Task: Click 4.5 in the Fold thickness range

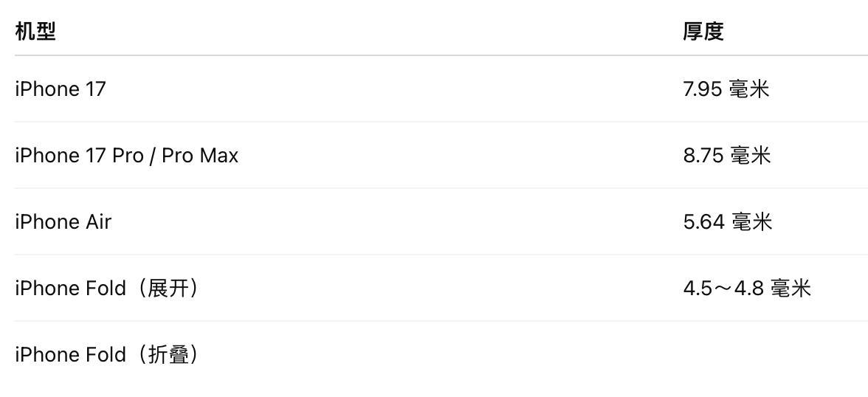Action: click(x=697, y=289)
